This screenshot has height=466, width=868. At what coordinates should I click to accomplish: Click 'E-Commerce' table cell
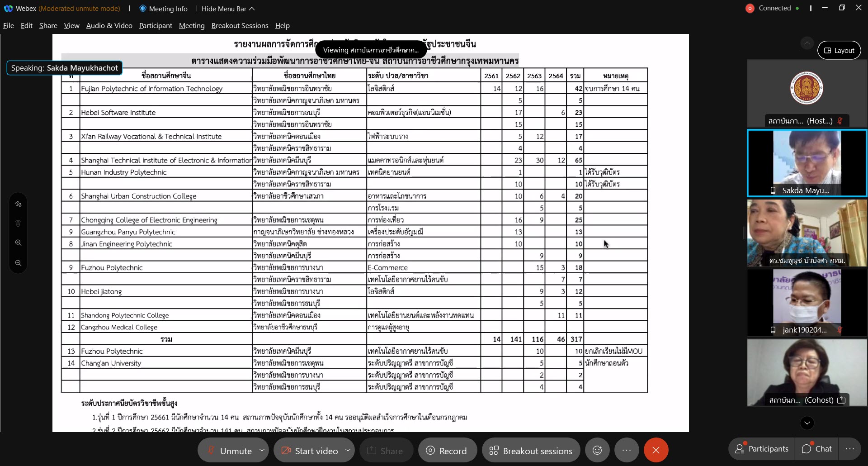point(423,267)
